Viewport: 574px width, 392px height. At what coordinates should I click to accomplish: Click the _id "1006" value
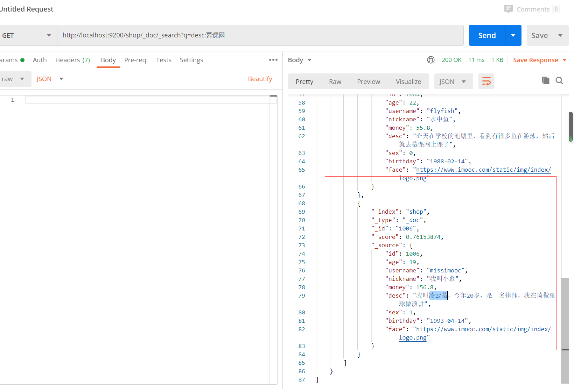pos(406,228)
